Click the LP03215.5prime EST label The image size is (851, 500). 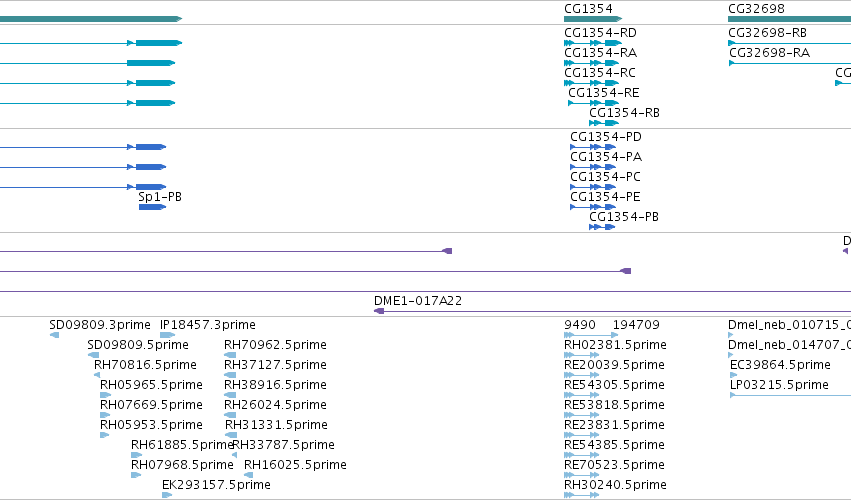(x=779, y=385)
